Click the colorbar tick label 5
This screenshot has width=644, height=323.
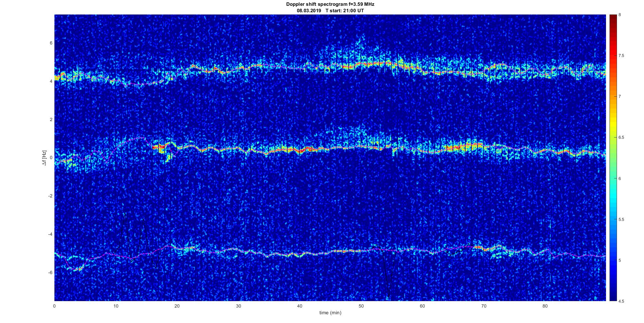pos(620,260)
